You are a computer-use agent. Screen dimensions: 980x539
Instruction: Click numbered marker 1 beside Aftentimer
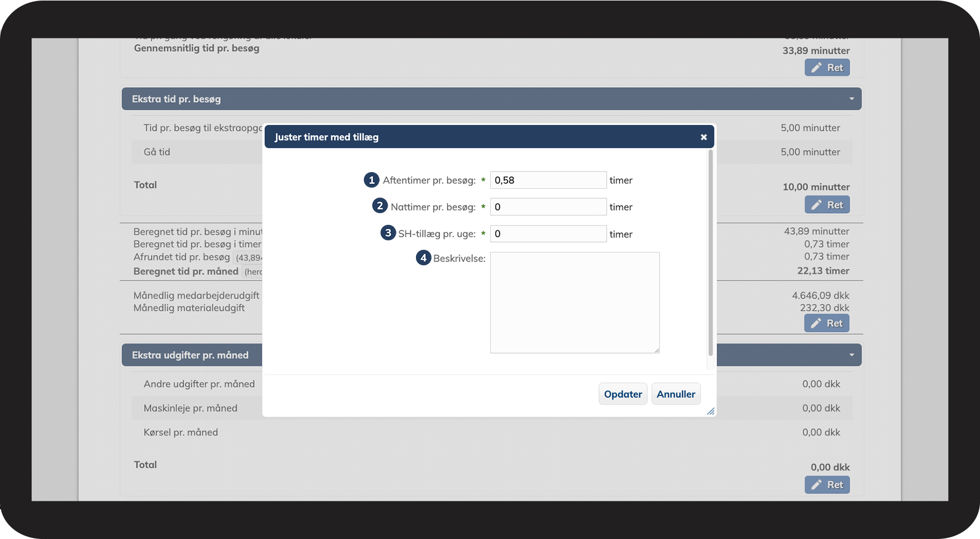[372, 180]
